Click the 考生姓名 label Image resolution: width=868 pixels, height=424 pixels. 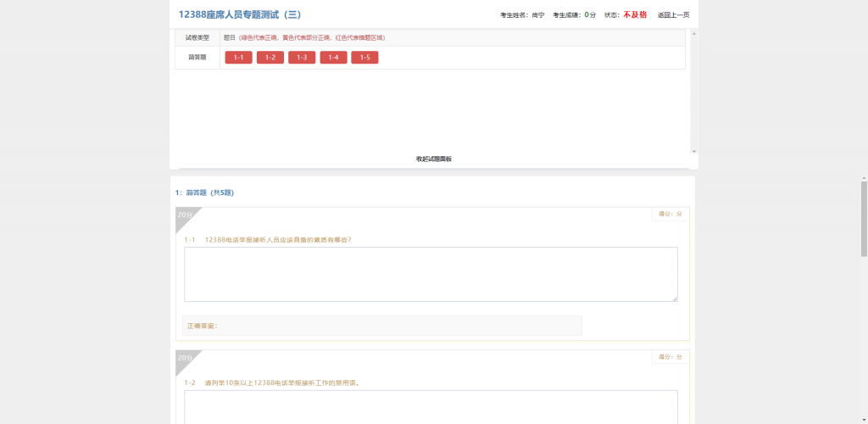[522, 15]
